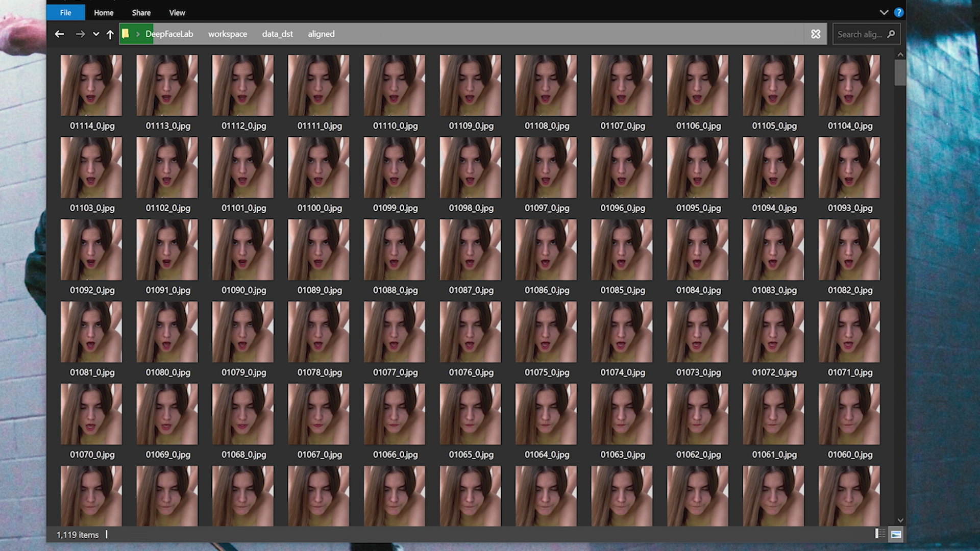Open Help via the question mark icon
Viewport: 980px width, 551px height.
[899, 13]
